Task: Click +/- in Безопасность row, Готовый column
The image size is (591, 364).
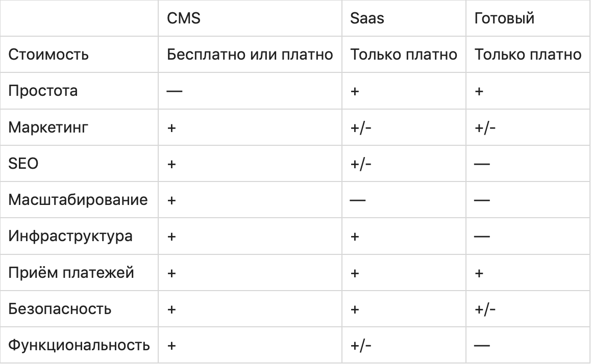Action: coord(485,309)
